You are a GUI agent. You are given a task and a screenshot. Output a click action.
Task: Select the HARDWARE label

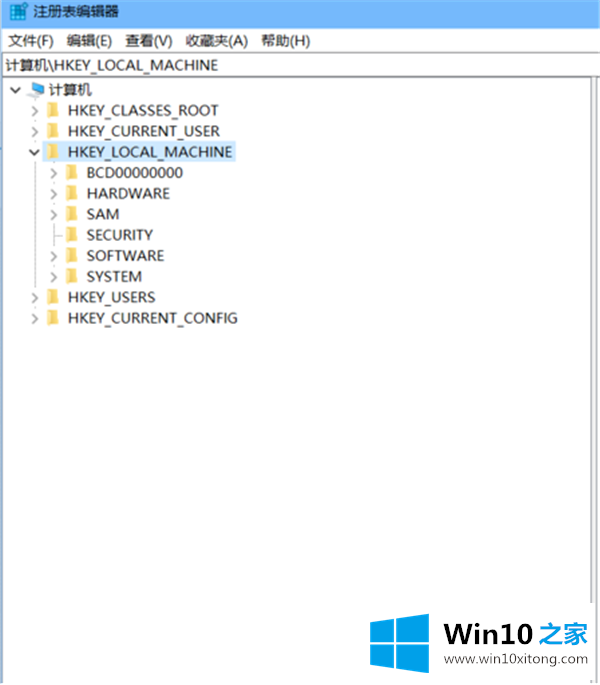point(128,194)
